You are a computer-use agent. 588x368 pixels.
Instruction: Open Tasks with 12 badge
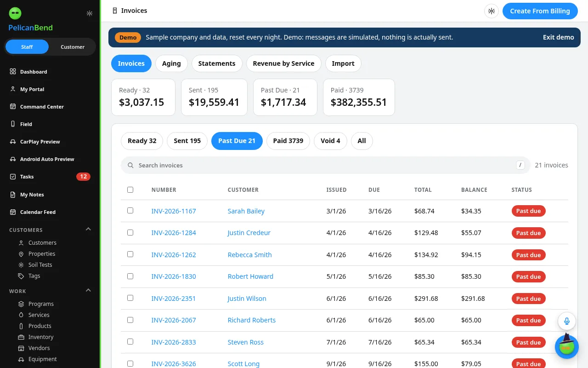(x=50, y=177)
